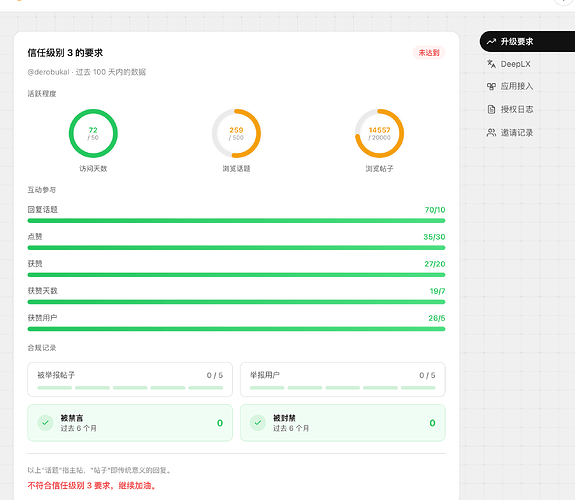Screen dimensions: 575x500
Task: Click the 获赞 20-target progress bar
Action: pyautogui.click(x=236, y=275)
